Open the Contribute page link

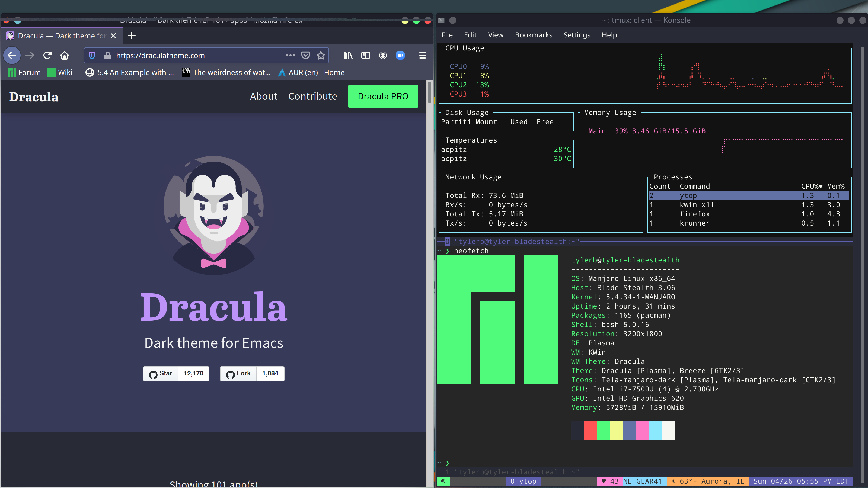[312, 96]
